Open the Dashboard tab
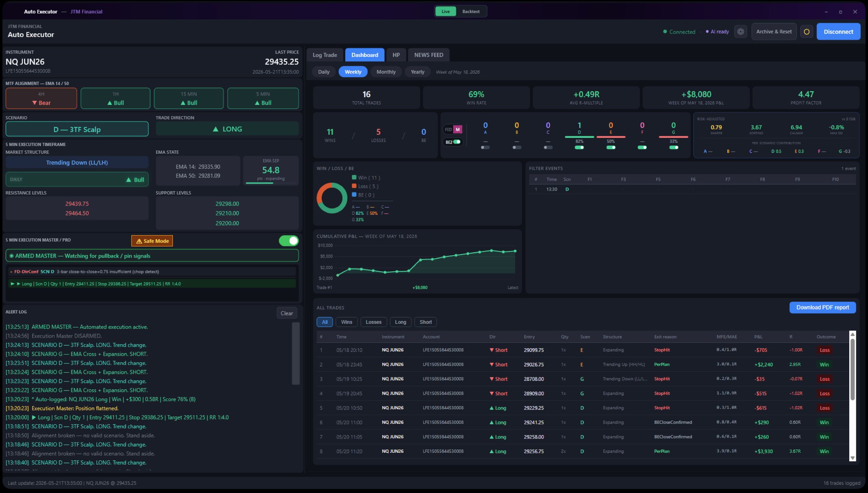868x493 pixels. click(364, 55)
